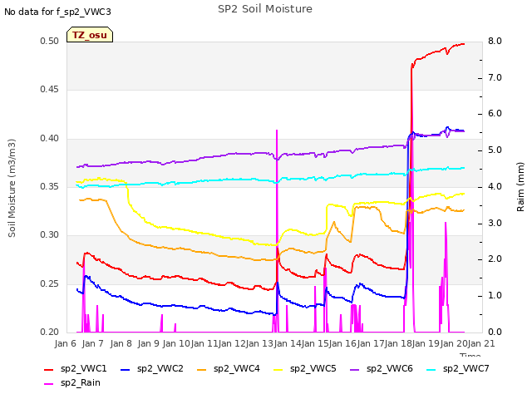This screenshot has width=532, height=399.
Task: Click the Jan 6 date tick label
Action: (65, 343)
